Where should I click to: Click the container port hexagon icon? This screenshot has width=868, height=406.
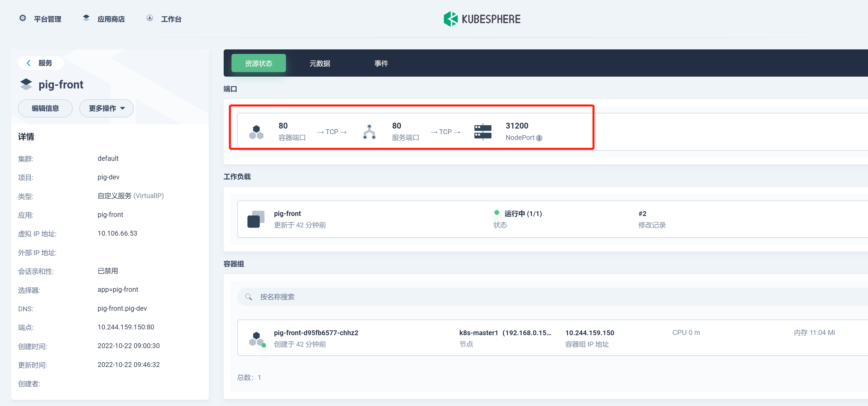[256, 132]
